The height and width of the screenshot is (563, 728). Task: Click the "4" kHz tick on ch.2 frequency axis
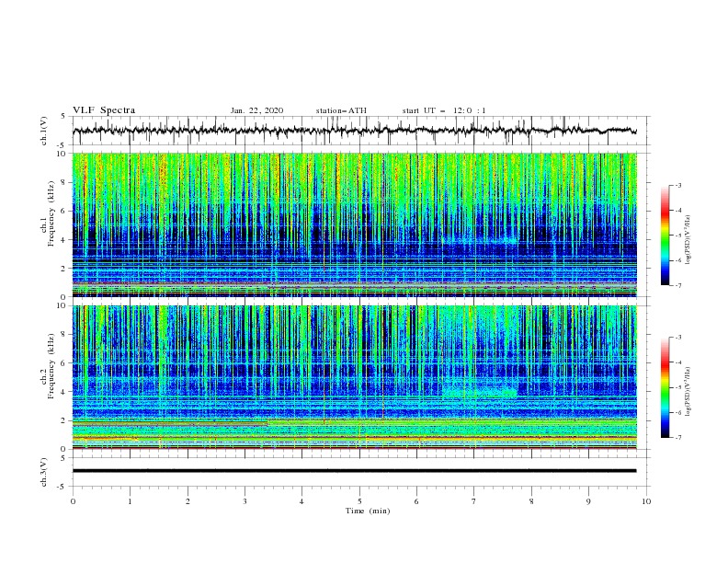63,392
